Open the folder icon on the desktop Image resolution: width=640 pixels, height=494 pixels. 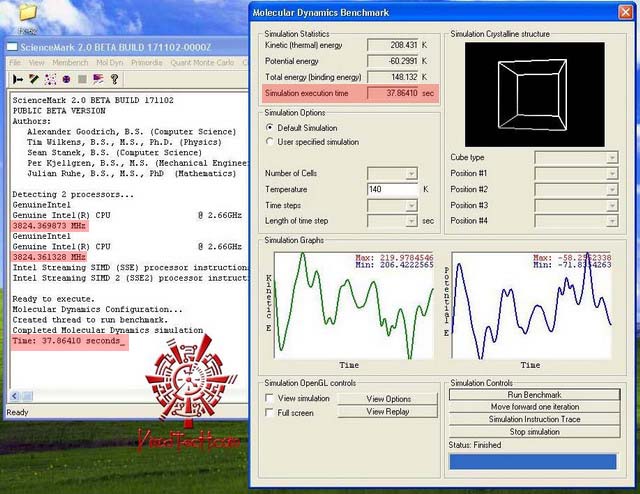point(28,13)
